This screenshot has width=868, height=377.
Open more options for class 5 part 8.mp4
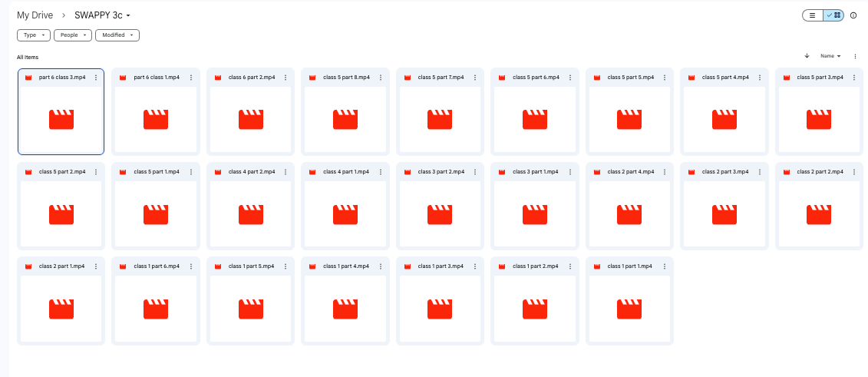pyautogui.click(x=380, y=78)
